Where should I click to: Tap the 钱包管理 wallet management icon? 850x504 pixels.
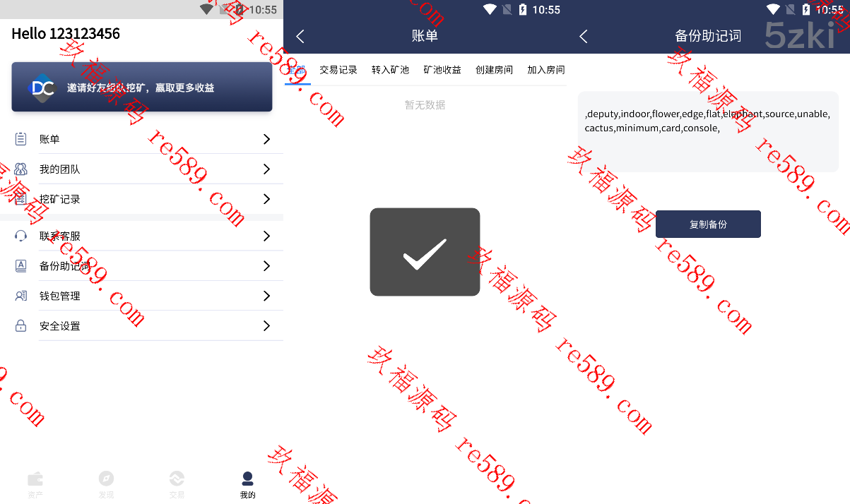[x=20, y=296]
